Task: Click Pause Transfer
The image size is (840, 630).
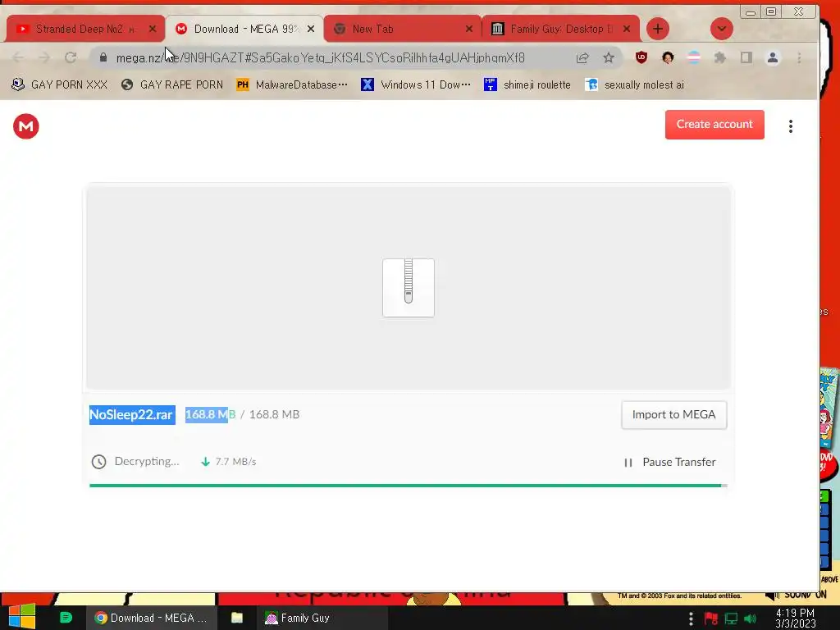Action: pyautogui.click(x=669, y=462)
